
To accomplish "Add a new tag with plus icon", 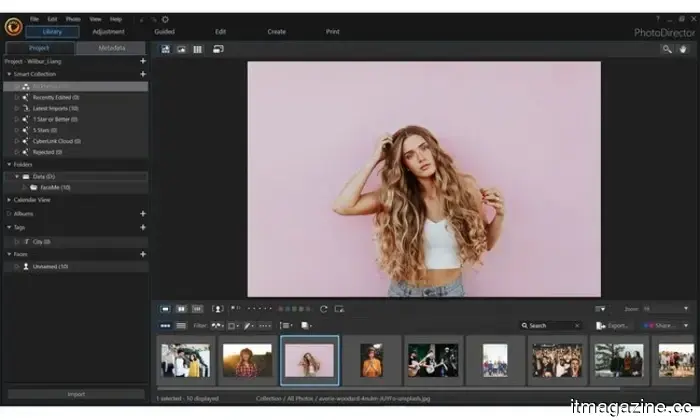I will pos(143,228).
